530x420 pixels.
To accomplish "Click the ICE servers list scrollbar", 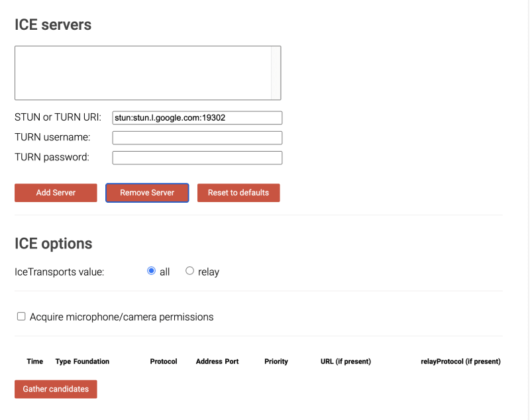I will (276, 73).
